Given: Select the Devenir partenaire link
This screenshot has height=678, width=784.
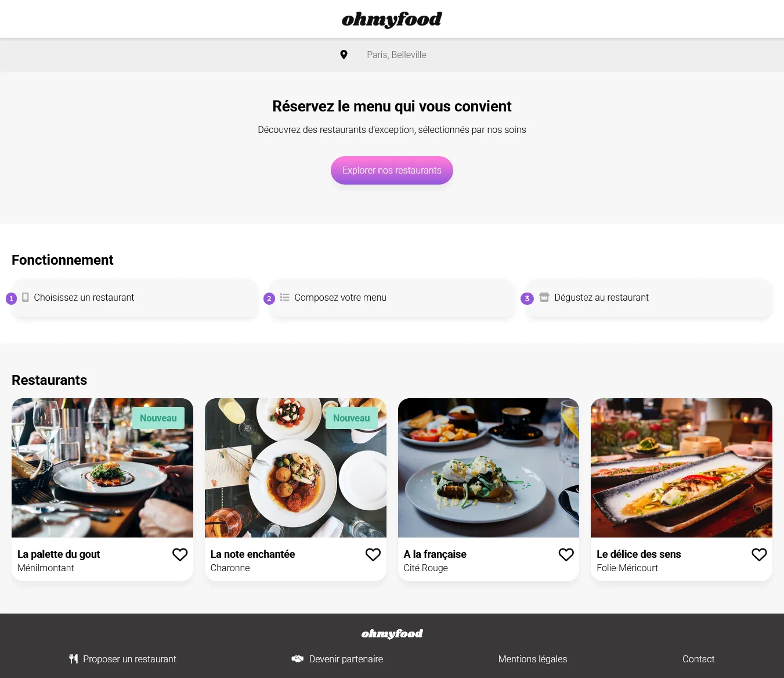Looking at the screenshot, I should (346, 659).
